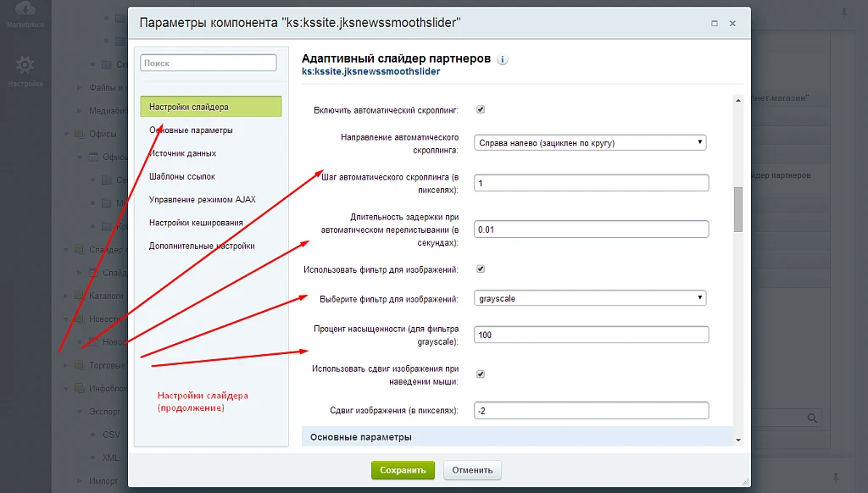This screenshot has height=493, width=868.
Task: Click the scroll-up arrow of the parameters list
Action: [738, 100]
